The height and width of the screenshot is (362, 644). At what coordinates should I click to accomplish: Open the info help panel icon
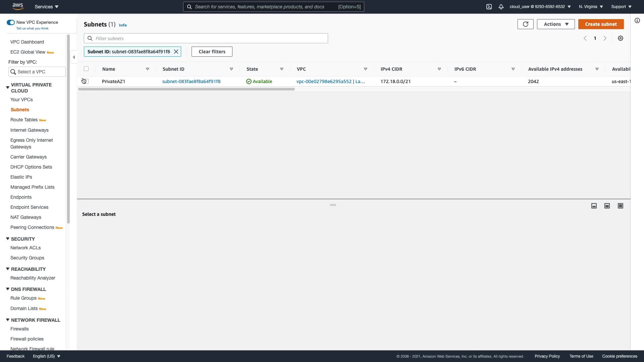pyautogui.click(x=637, y=21)
